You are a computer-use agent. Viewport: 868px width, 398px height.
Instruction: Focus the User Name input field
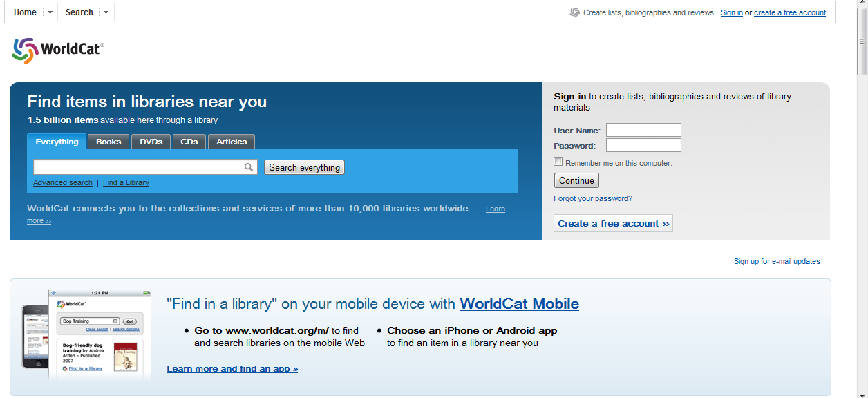pos(643,130)
